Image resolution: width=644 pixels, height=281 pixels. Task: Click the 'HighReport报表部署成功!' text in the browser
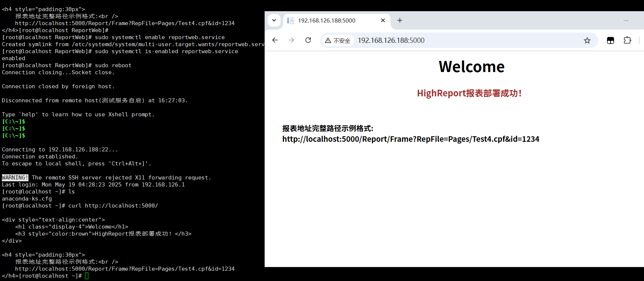(x=469, y=93)
